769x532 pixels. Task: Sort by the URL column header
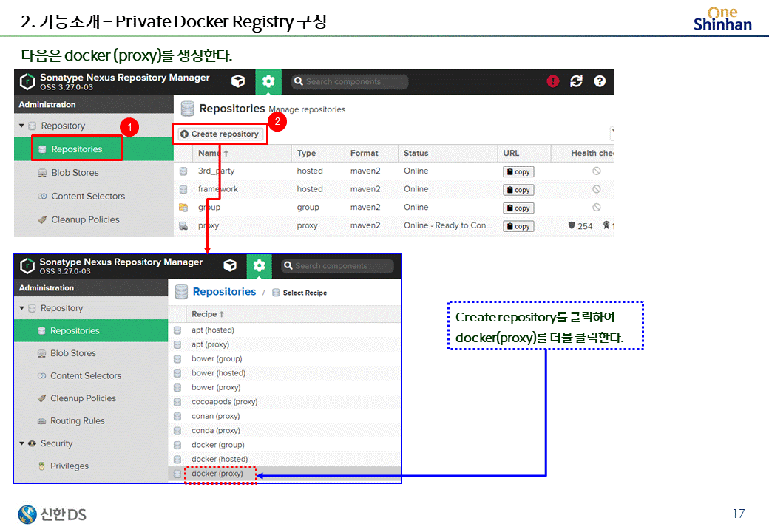(x=524, y=154)
